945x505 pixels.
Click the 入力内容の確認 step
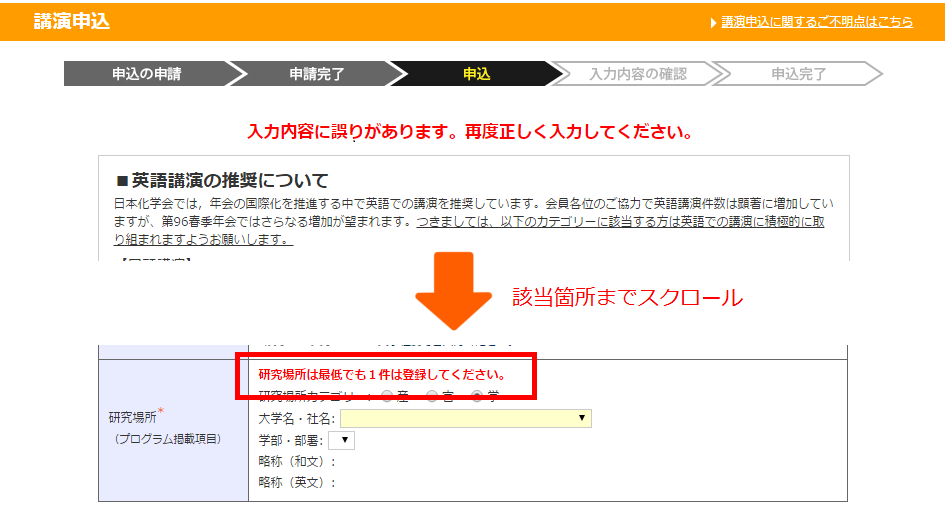click(637, 74)
